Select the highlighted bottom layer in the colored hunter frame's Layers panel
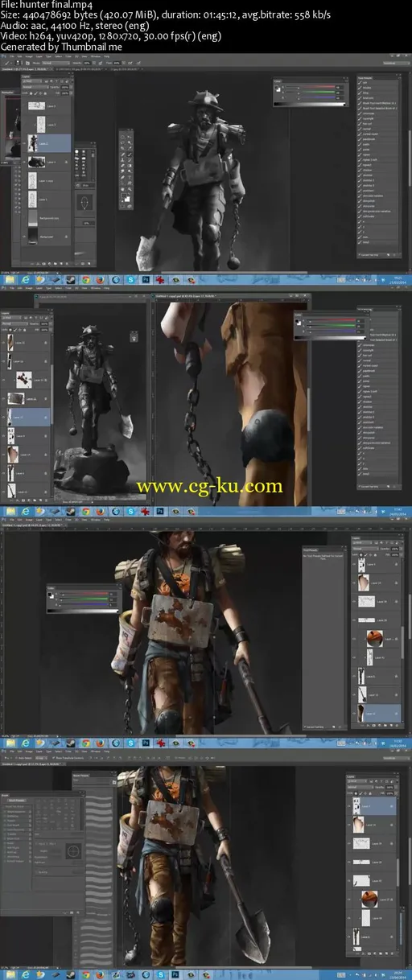The image size is (412, 980). pos(377,713)
